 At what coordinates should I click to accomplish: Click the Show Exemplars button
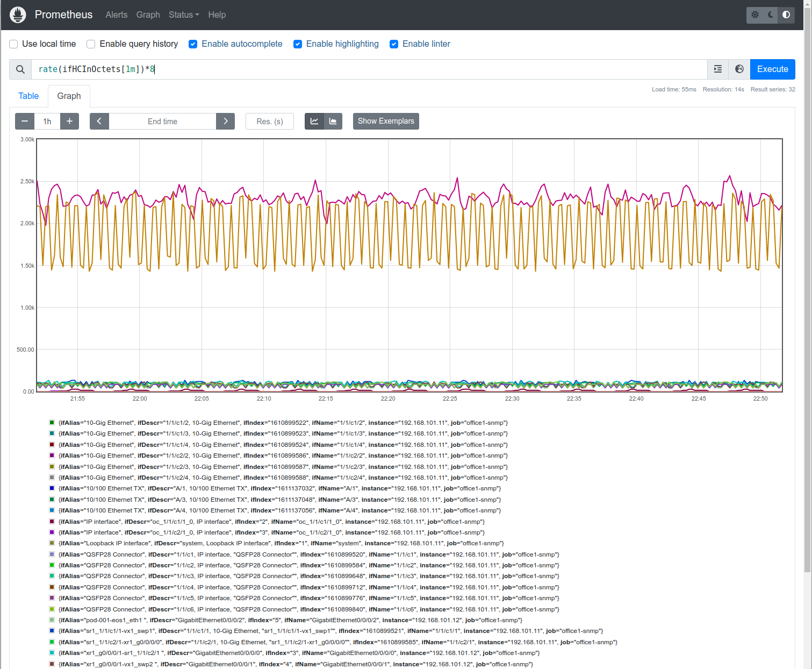pyautogui.click(x=386, y=121)
